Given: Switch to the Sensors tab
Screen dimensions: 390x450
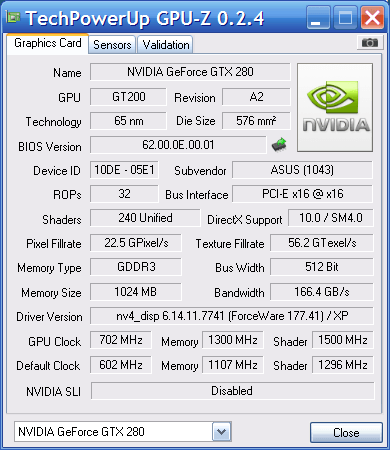Looking at the screenshot, I should tap(112, 45).
